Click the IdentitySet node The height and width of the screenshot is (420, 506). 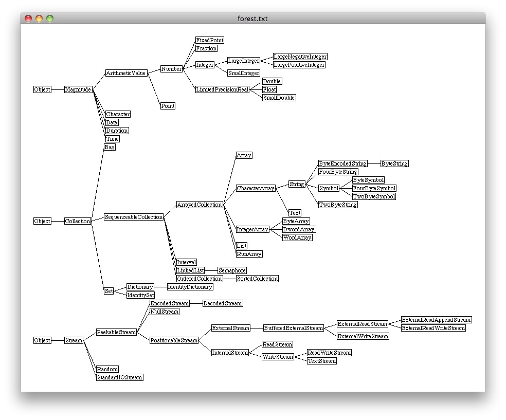click(141, 295)
